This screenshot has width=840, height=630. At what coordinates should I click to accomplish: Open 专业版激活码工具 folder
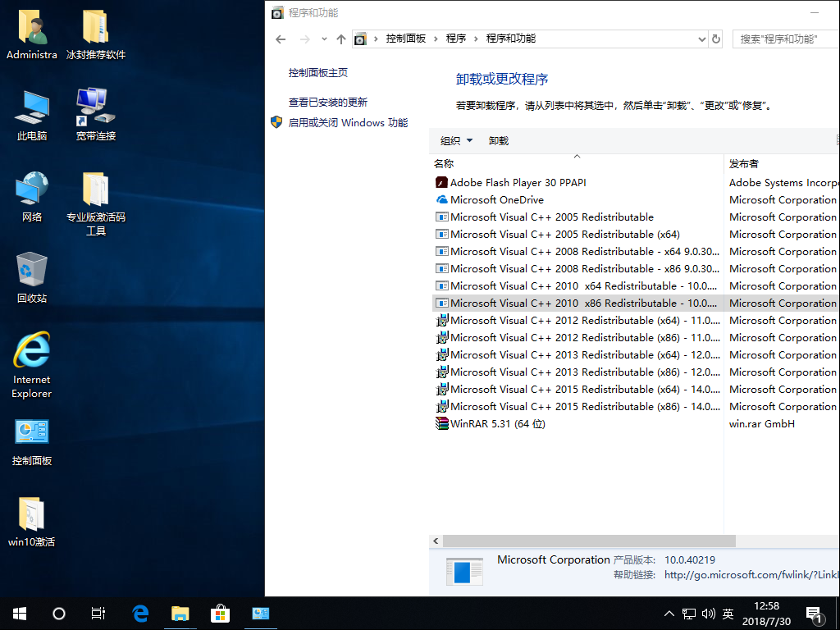(96, 203)
